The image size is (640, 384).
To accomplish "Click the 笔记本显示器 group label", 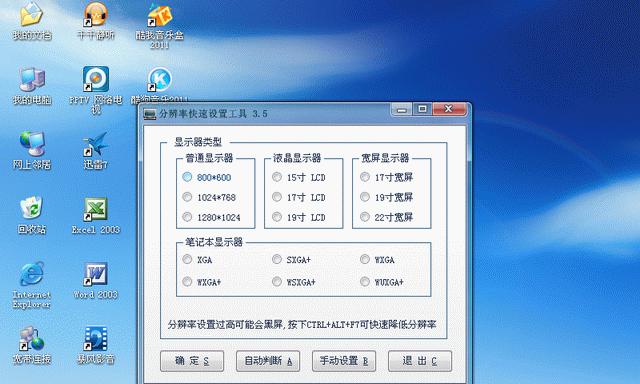I will tap(214, 242).
